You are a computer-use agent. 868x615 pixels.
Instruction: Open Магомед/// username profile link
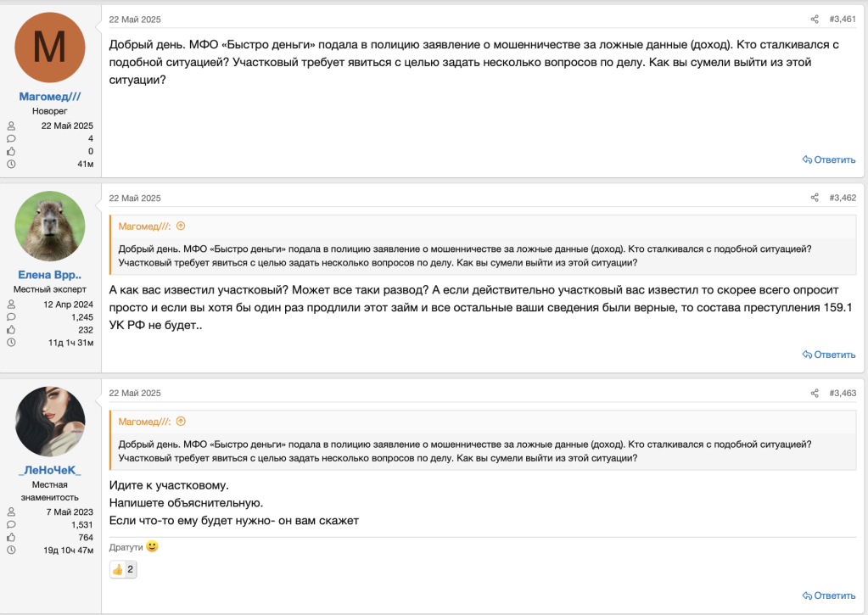[x=50, y=97]
